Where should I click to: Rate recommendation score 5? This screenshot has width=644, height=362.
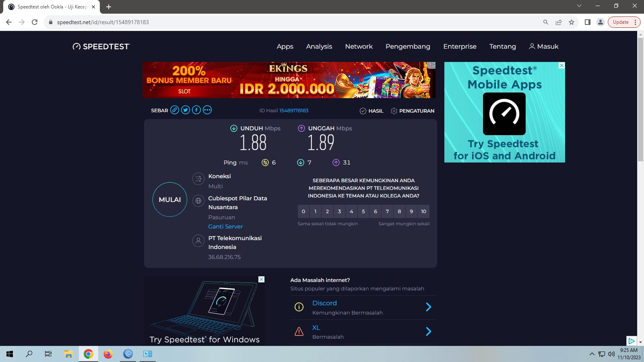[x=363, y=212]
